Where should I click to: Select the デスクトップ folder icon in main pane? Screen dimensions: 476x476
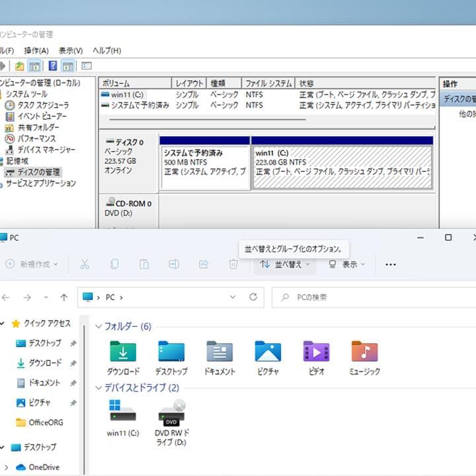click(x=171, y=358)
